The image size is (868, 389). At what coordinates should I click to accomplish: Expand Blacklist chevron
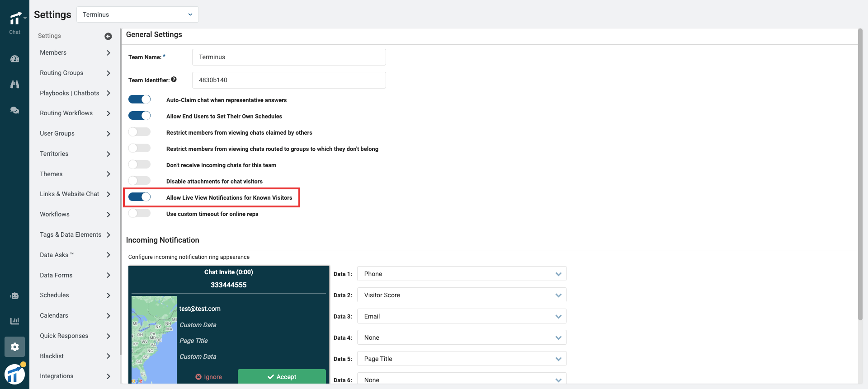tap(108, 356)
